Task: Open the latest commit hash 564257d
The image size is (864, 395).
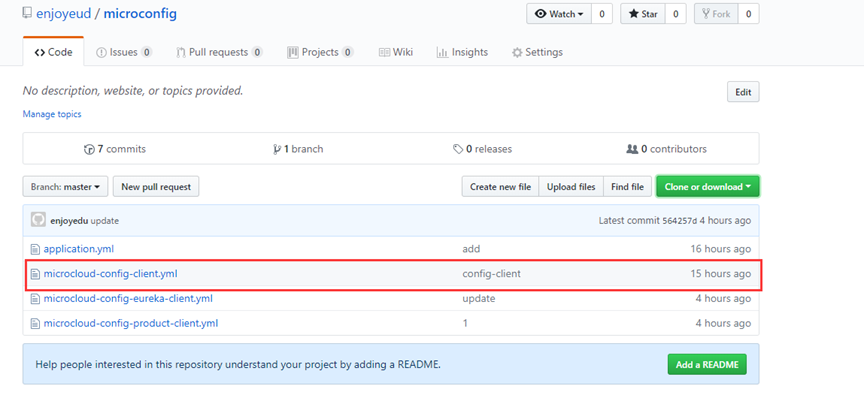Action: click(x=680, y=221)
